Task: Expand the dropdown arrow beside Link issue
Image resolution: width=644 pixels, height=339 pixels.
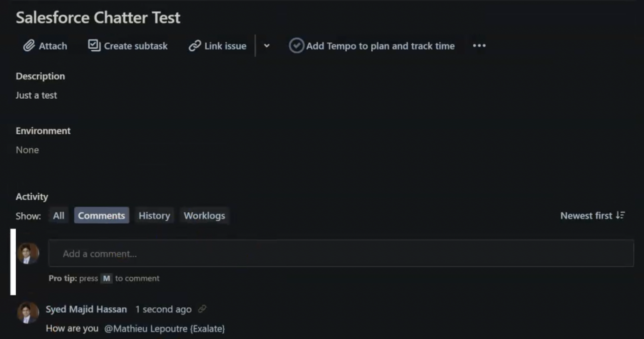Action: coord(267,46)
